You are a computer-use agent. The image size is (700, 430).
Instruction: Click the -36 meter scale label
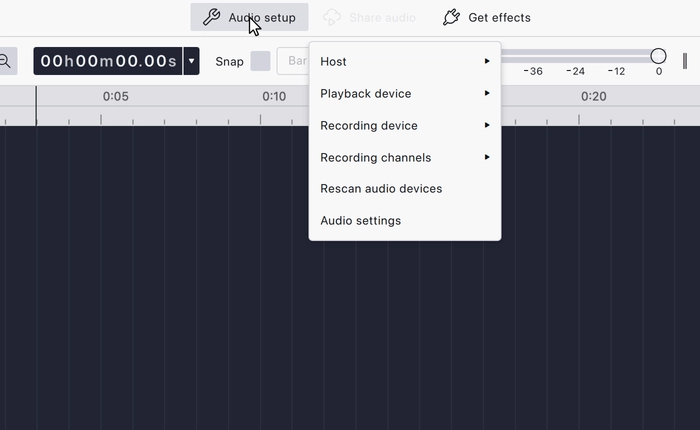[533, 71]
